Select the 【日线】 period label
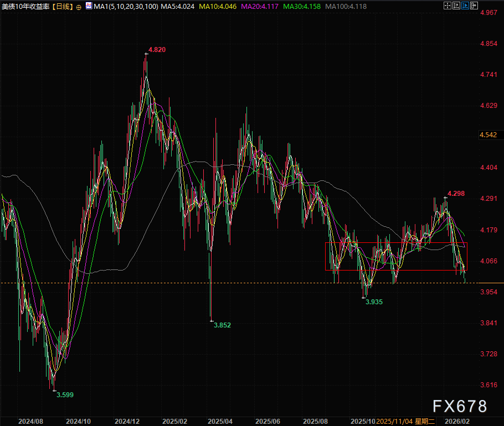Image resolution: width=504 pixels, height=426 pixels. pos(63,7)
